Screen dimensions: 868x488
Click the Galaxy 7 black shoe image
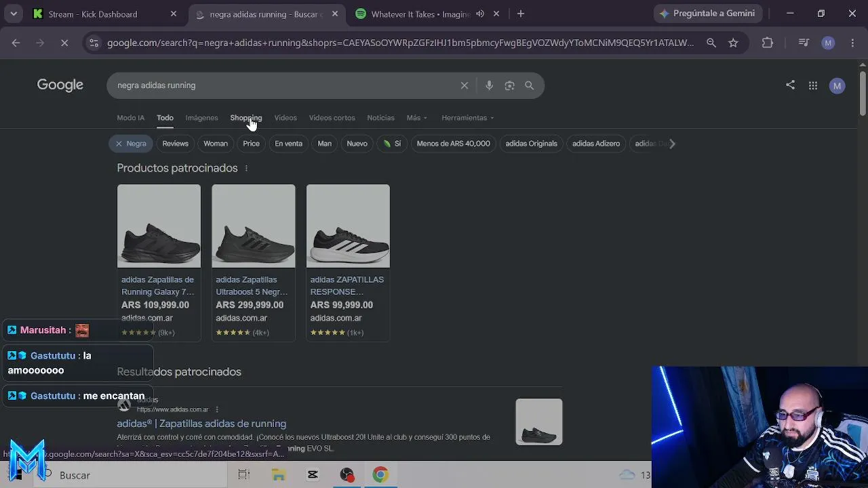159,226
